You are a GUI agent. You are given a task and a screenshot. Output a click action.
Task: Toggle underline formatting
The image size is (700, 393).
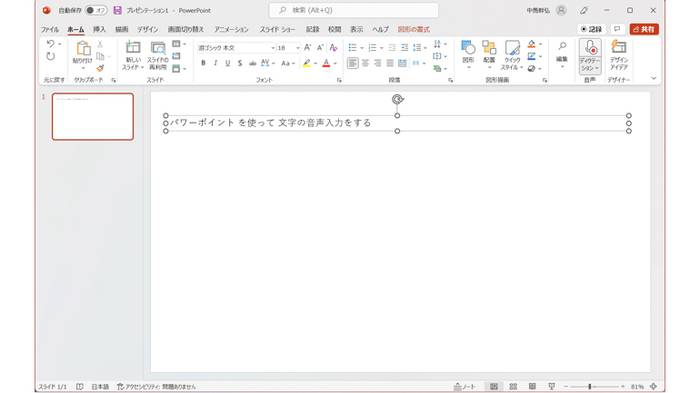(x=228, y=63)
